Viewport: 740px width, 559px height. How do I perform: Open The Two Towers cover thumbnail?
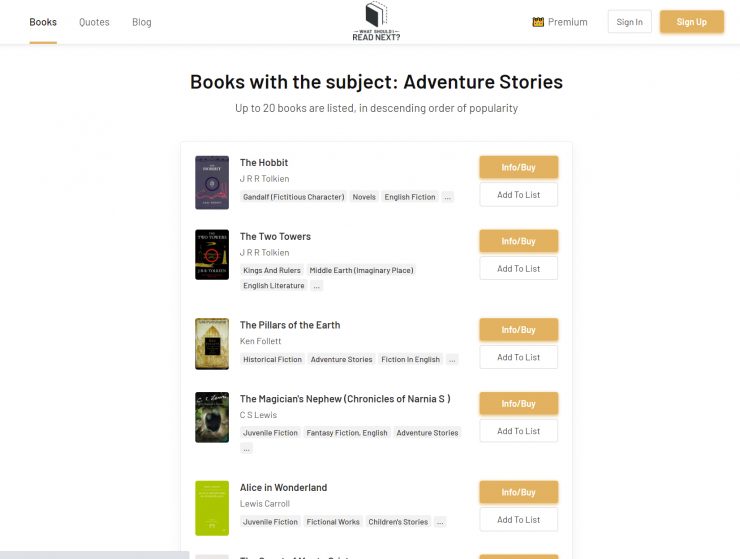click(212, 254)
